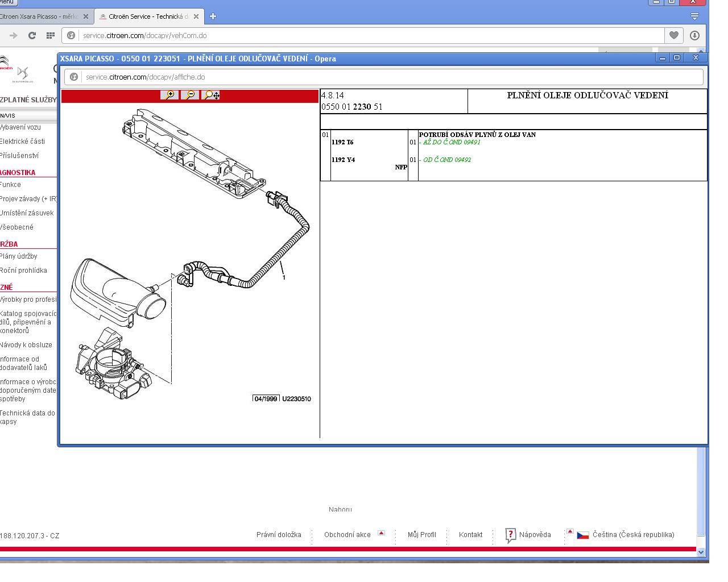The height and width of the screenshot is (582, 728).
Task: Select part number 1192 T6
Action: click(x=342, y=142)
